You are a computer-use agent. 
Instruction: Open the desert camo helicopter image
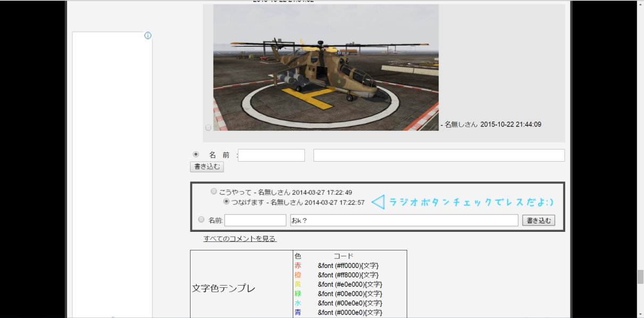point(326,68)
